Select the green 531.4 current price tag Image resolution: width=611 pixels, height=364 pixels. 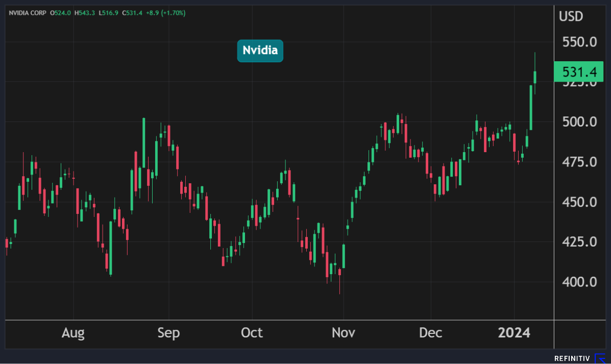[578, 72]
